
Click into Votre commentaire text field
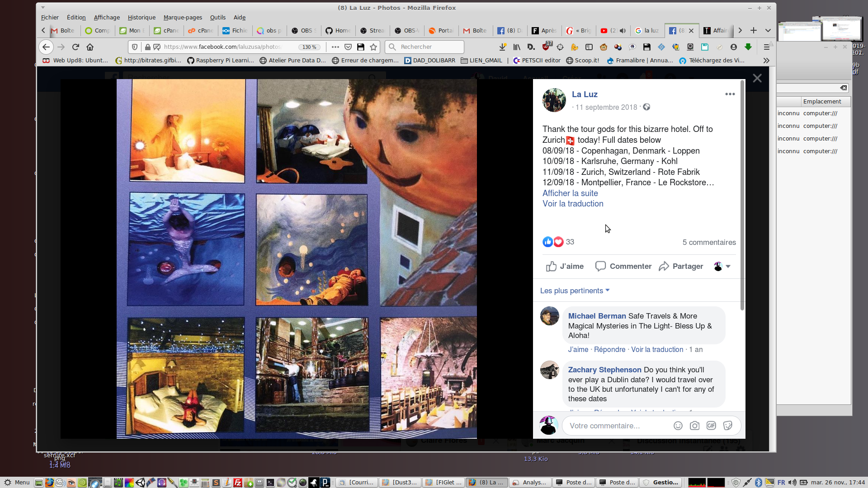coord(617,426)
